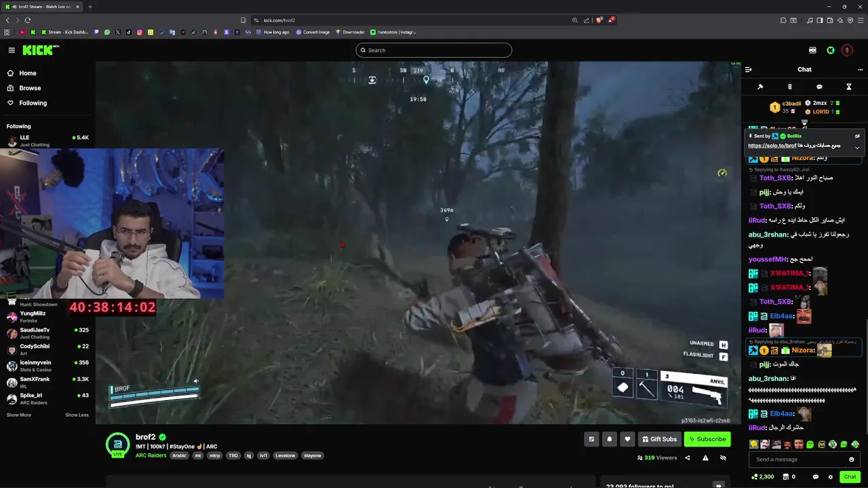Click the Kick user profile avatar top right
This screenshot has height=488, width=868.
point(847,50)
